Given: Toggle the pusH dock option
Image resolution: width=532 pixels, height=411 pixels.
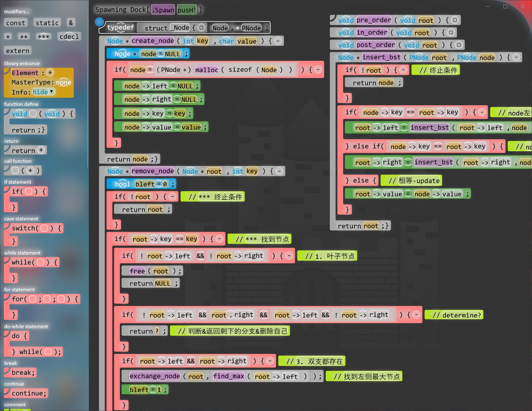Looking at the screenshot, I should coord(187,10).
